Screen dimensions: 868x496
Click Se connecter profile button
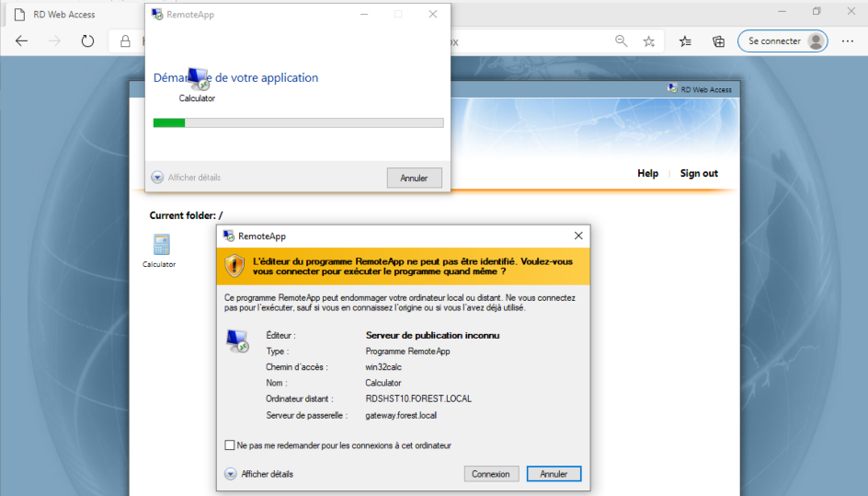point(782,41)
